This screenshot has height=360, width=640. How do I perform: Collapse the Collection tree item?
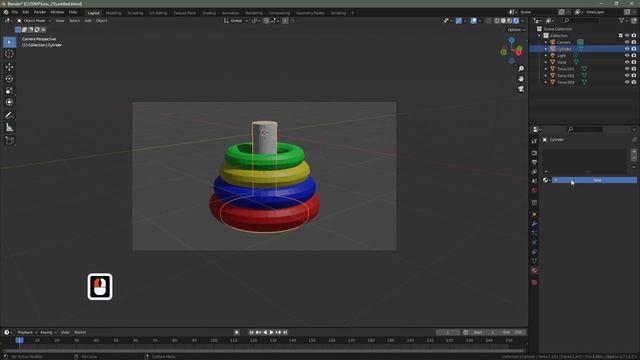(540, 36)
